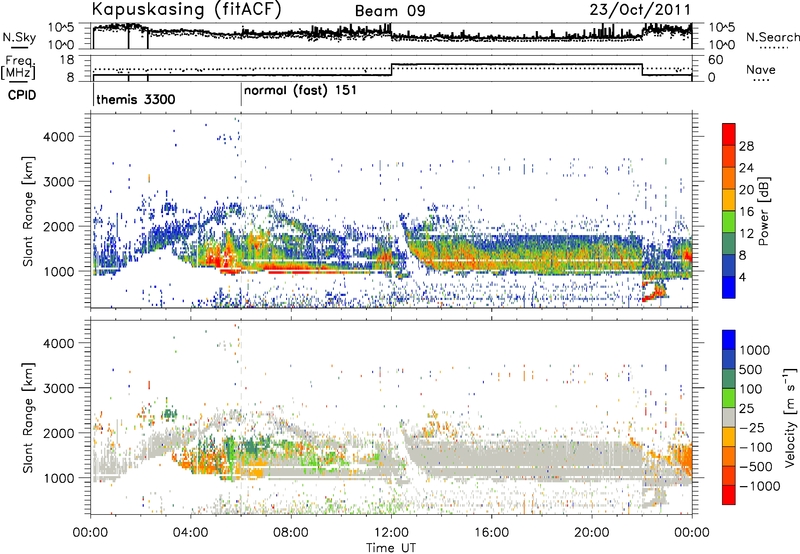The image size is (800, 554).
Task: Select the "Beam 09" heading
Action: tap(390, 11)
